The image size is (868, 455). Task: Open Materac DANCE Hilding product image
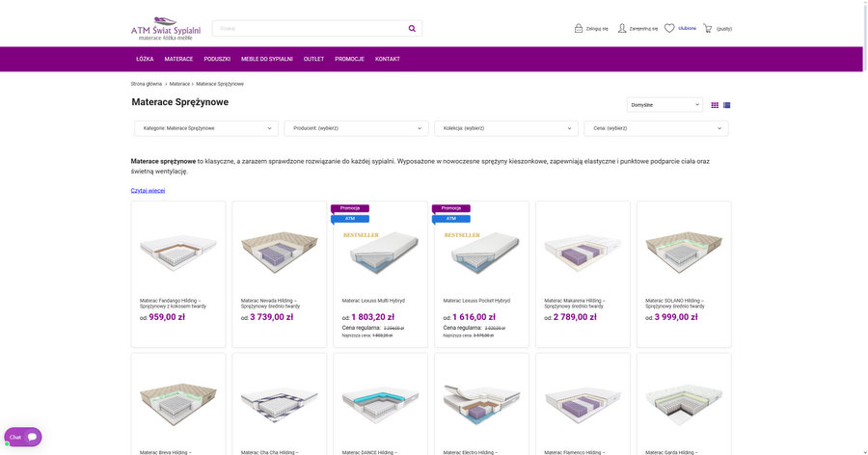[381, 404]
